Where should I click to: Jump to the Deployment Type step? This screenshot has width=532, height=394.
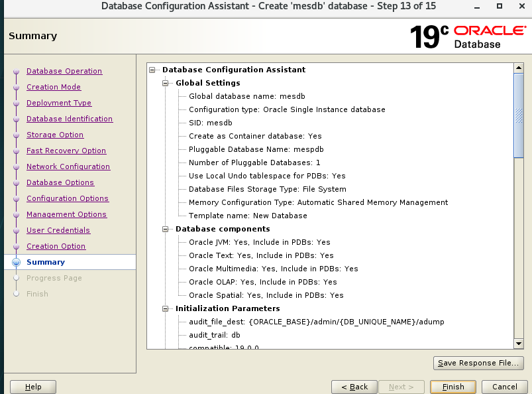[x=59, y=103]
